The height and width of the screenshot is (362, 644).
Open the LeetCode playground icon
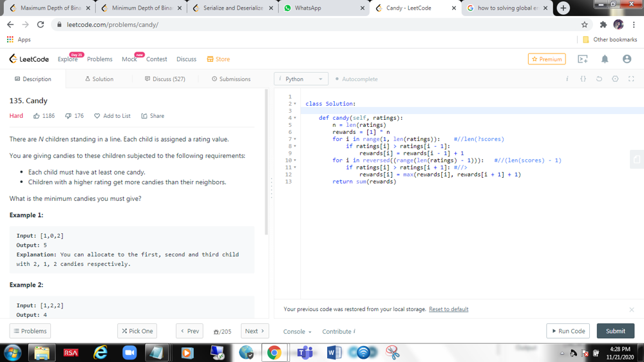coord(583,59)
